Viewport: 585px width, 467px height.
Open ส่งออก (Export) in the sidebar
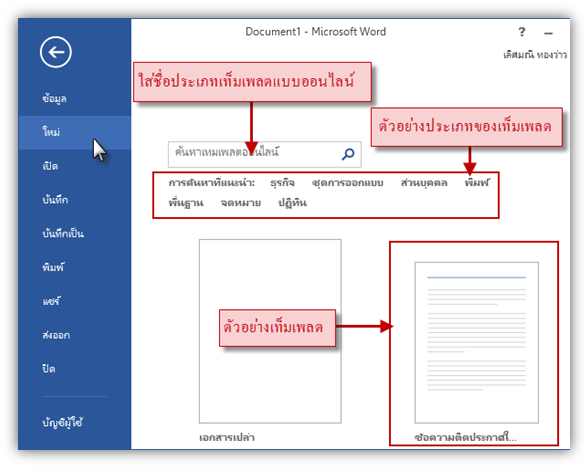56,335
